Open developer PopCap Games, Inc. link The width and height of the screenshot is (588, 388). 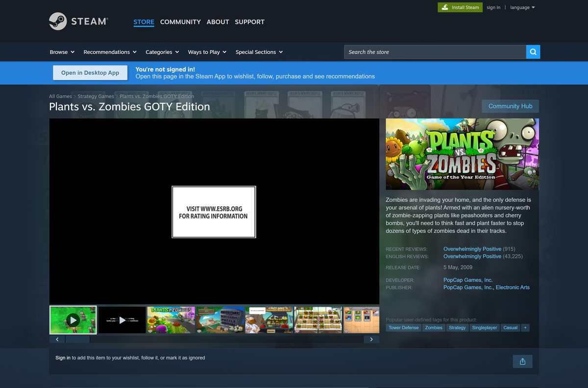pyautogui.click(x=468, y=280)
